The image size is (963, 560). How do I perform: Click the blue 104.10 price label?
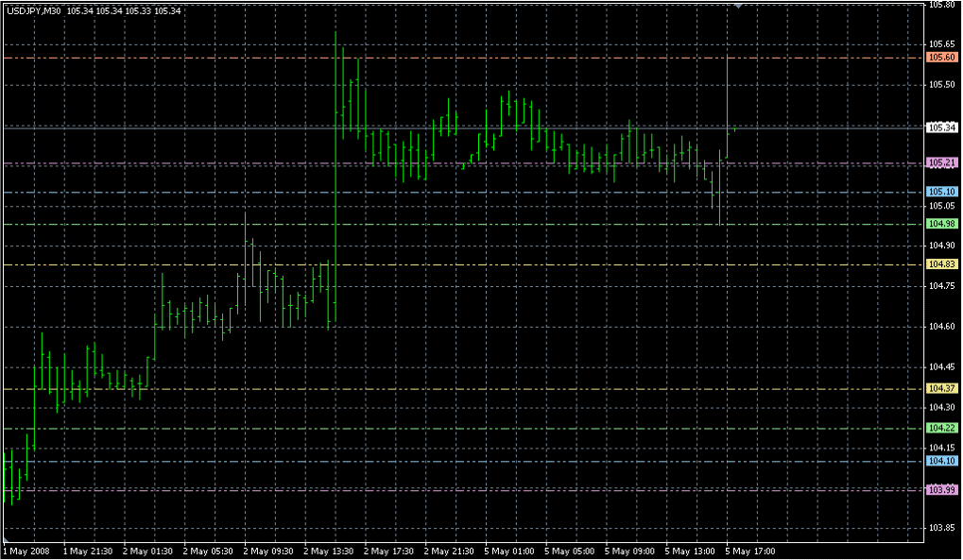(940, 461)
